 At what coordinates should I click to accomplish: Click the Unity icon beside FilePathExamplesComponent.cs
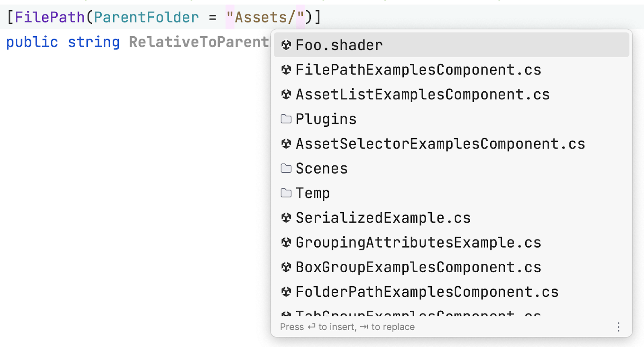(286, 70)
